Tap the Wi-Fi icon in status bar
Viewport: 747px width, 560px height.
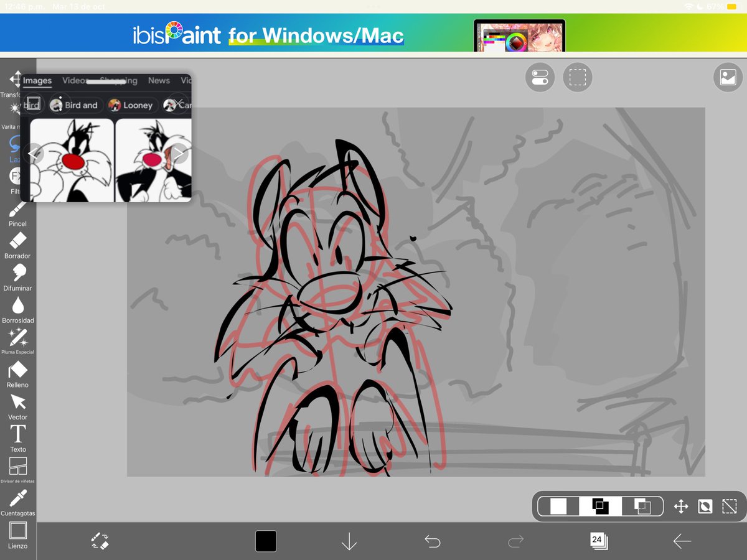pyautogui.click(x=688, y=6)
